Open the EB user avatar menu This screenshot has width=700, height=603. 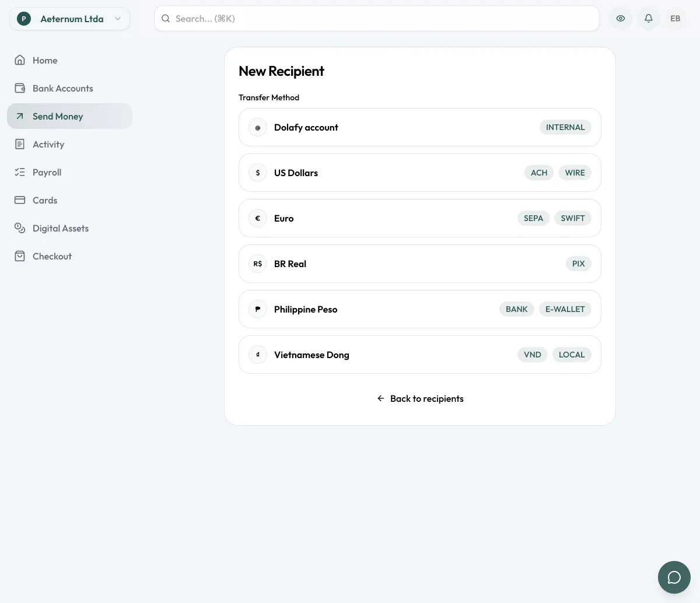click(x=675, y=19)
